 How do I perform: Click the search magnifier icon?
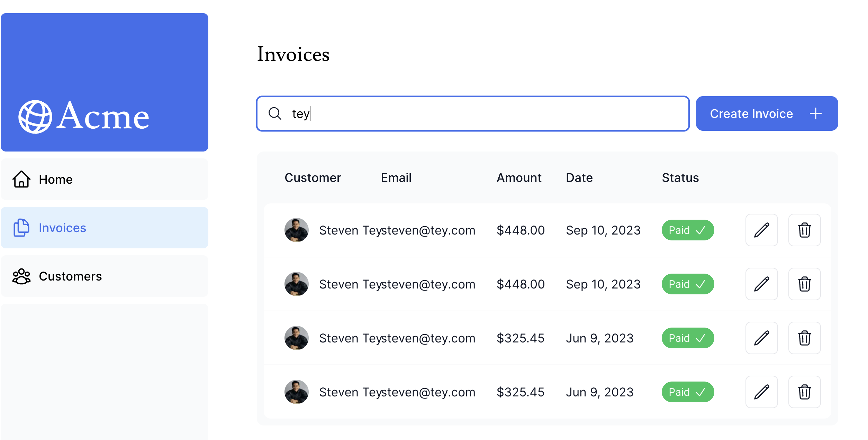(275, 113)
